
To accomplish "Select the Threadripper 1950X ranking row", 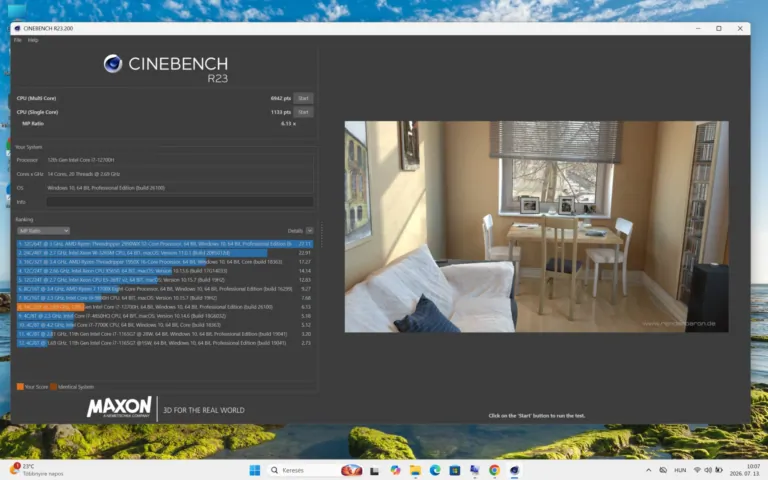I will (165, 262).
